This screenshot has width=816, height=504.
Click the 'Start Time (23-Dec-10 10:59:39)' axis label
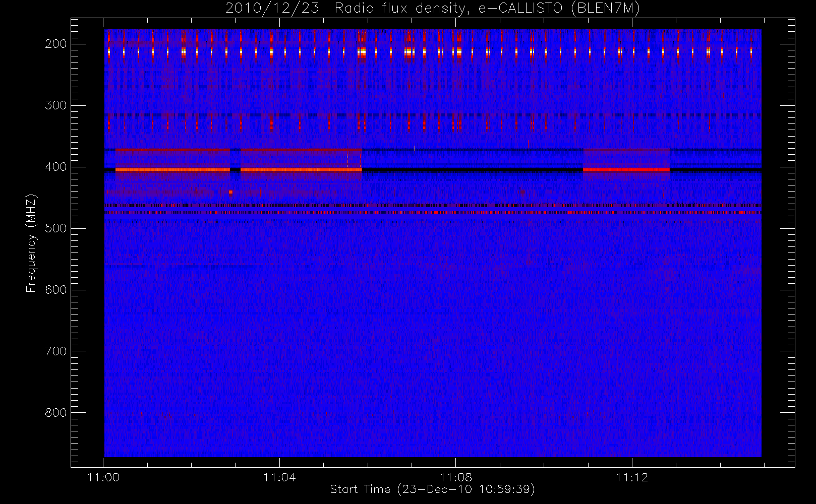[x=432, y=489]
